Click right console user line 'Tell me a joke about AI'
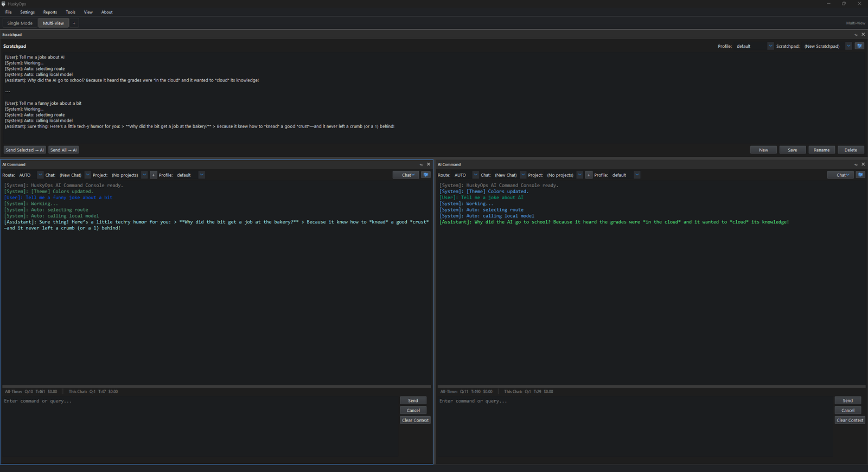The height and width of the screenshot is (472, 868). (x=482, y=197)
